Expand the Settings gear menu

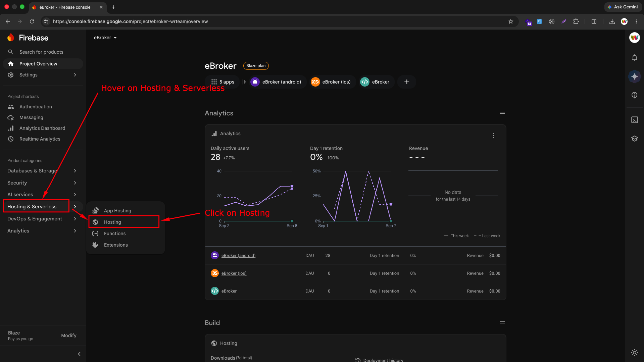(x=43, y=75)
